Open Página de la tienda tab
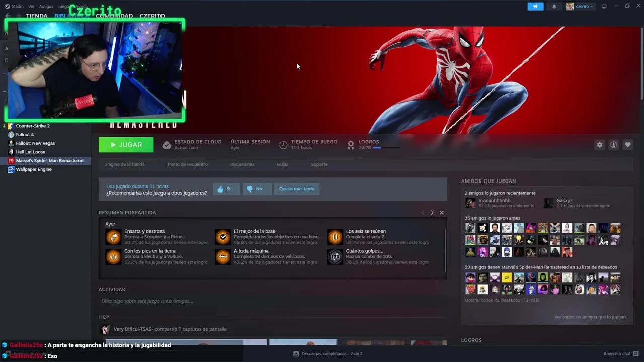The height and width of the screenshot is (362, 644). [125, 164]
